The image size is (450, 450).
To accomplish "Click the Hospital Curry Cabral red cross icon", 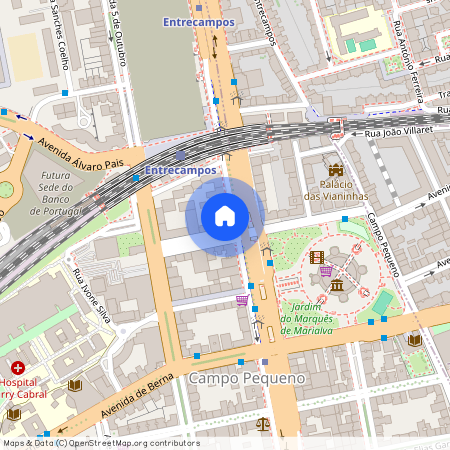I will (18, 368).
